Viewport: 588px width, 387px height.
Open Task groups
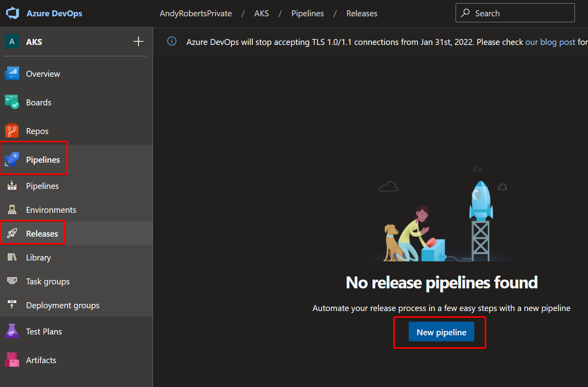coord(48,282)
